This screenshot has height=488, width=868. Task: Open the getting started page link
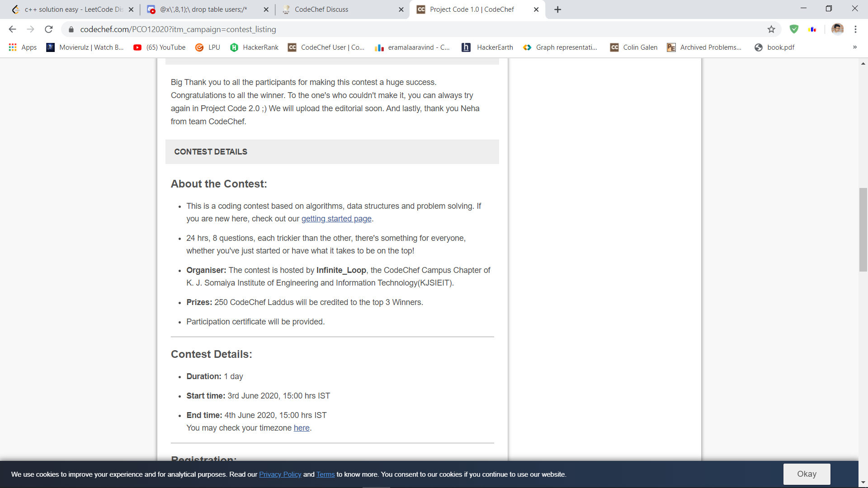pyautogui.click(x=336, y=219)
